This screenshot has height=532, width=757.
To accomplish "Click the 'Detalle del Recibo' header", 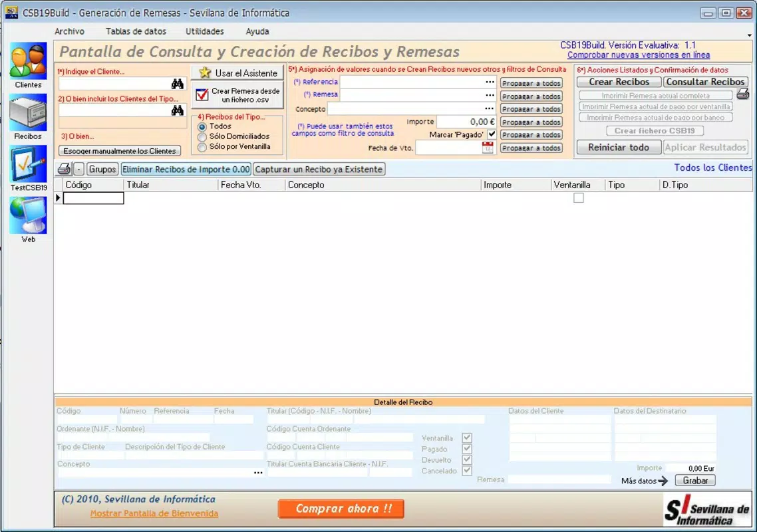I will coord(403,402).
